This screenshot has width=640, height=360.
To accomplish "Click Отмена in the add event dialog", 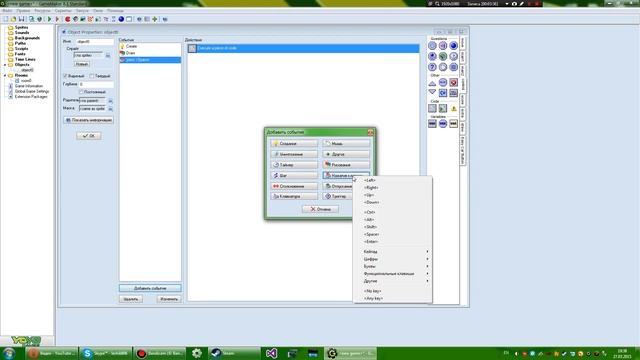I will click(320, 209).
